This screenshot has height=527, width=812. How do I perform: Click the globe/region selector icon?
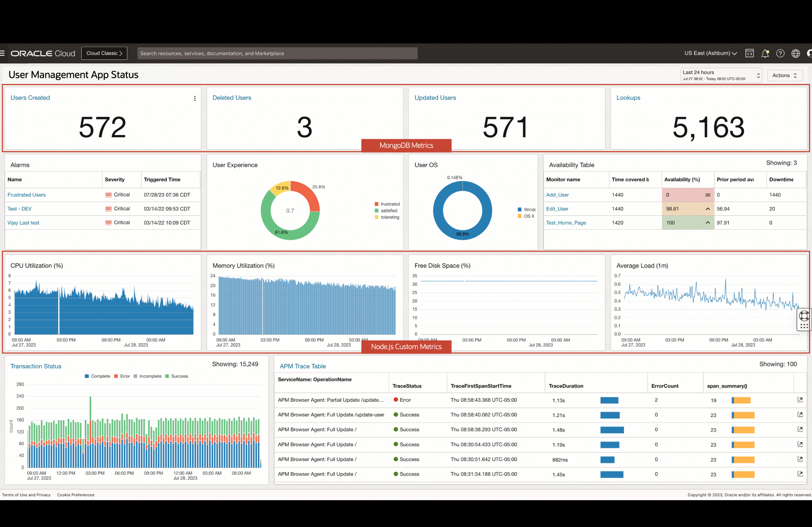coord(796,53)
